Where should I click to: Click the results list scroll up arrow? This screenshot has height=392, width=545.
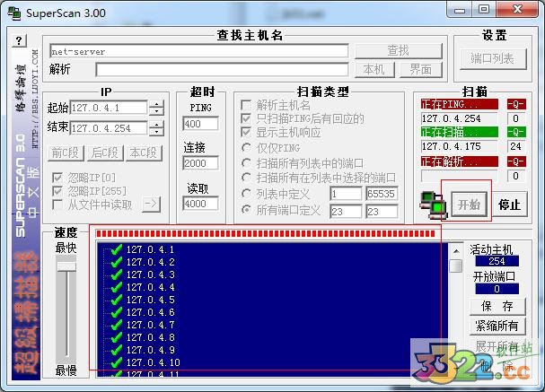(456, 250)
